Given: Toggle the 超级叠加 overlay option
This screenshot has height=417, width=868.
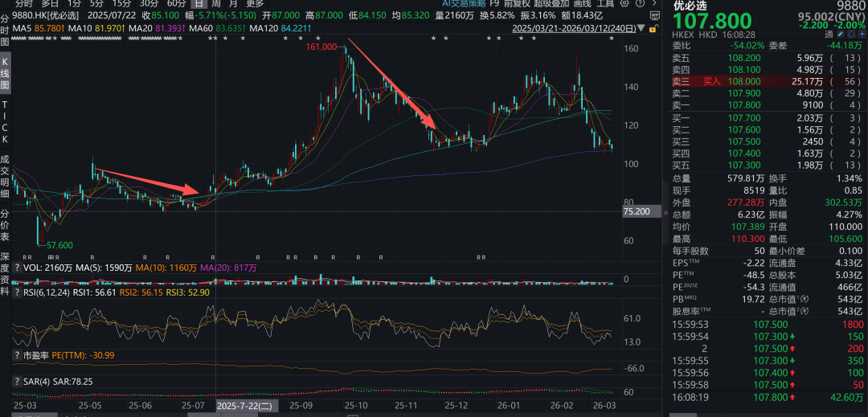Looking at the screenshot, I should tap(552, 3).
